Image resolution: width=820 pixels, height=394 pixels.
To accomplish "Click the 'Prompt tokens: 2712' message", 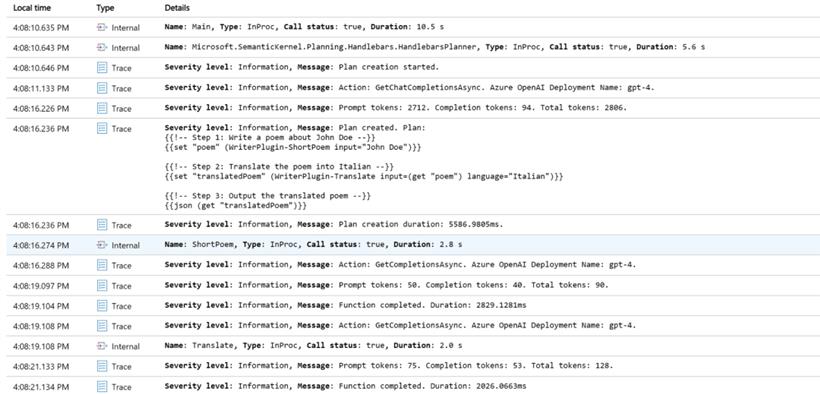I will (396, 107).
